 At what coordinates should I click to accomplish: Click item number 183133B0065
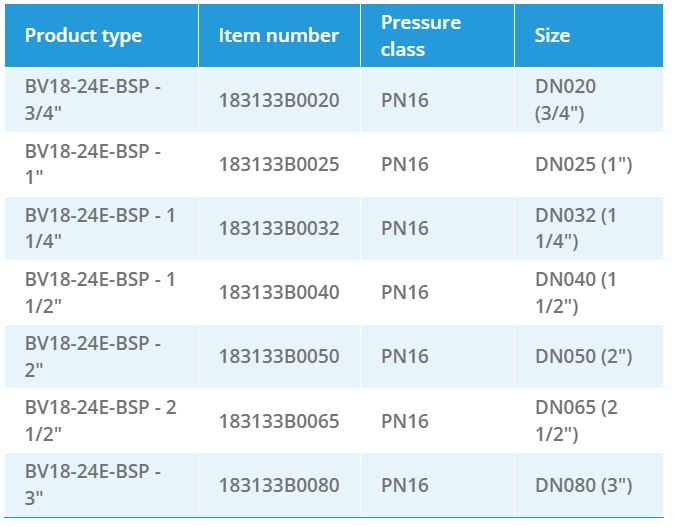279,421
